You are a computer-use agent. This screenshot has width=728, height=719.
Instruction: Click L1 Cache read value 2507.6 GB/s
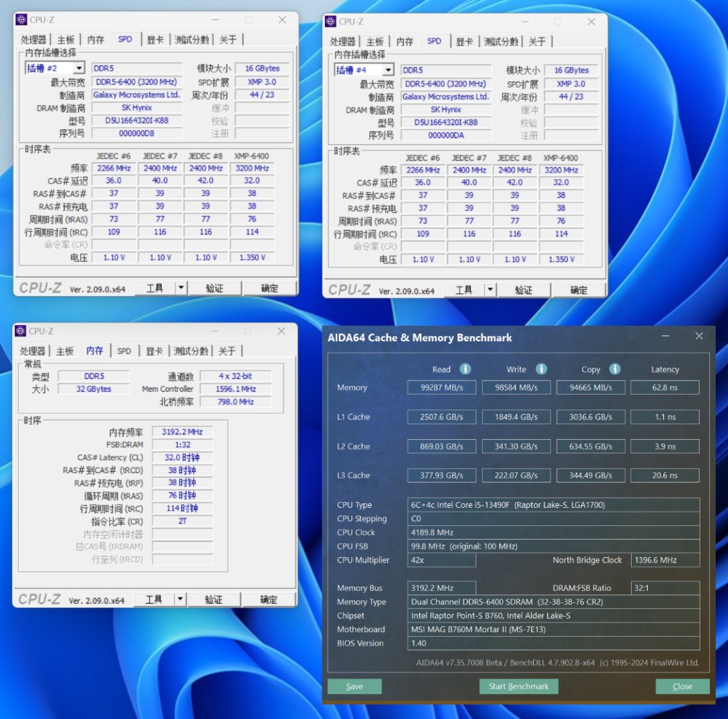coord(442,417)
